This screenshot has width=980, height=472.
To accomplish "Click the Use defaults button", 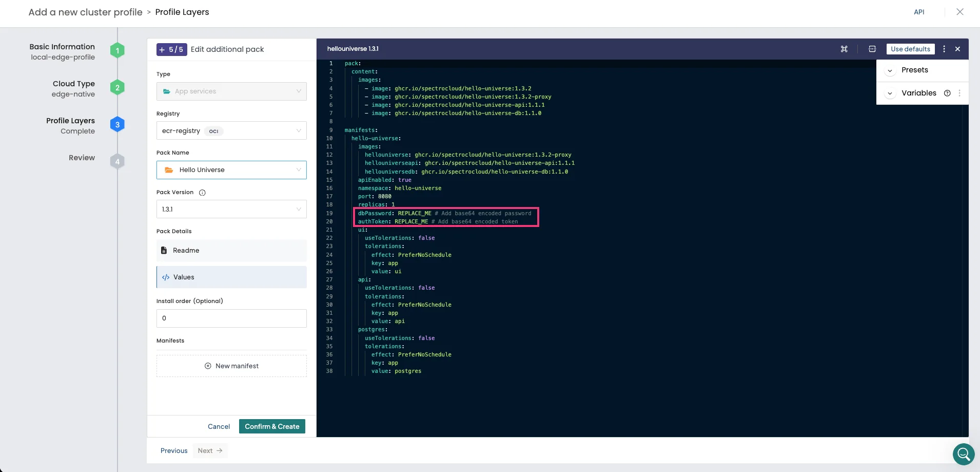I will point(910,49).
